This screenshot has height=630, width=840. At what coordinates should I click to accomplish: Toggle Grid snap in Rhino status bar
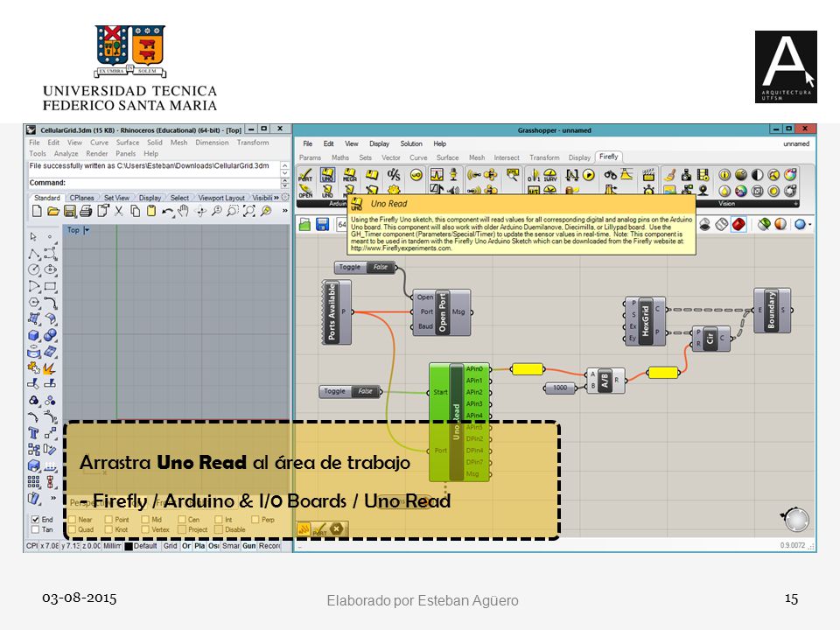pyautogui.click(x=171, y=546)
